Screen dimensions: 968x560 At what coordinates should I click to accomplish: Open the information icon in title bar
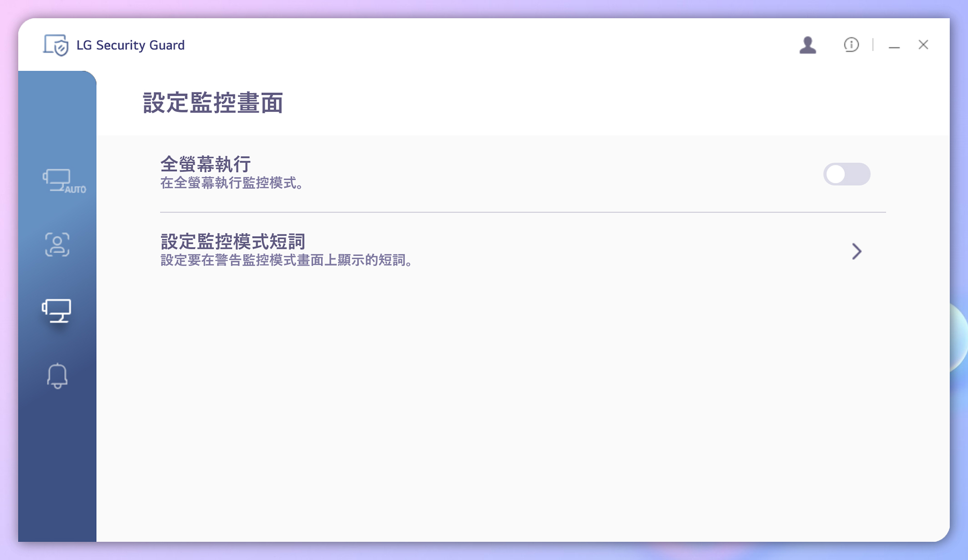tap(851, 44)
